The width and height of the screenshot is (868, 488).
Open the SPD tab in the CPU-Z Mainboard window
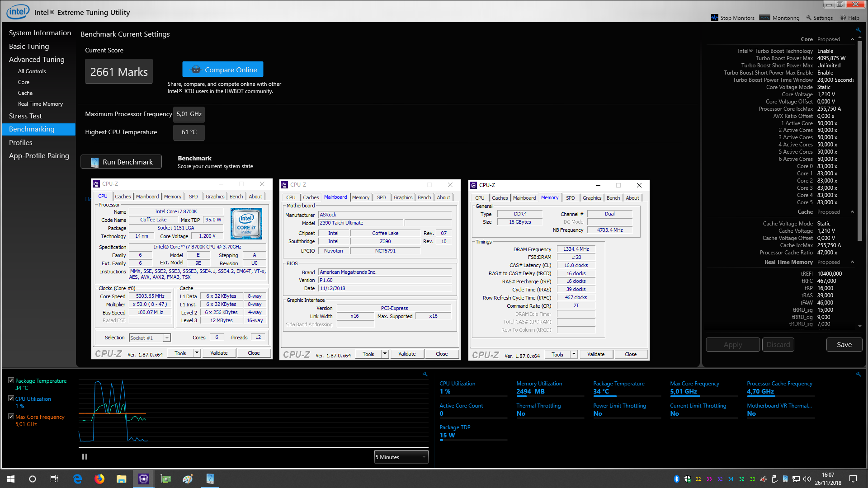tap(381, 197)
